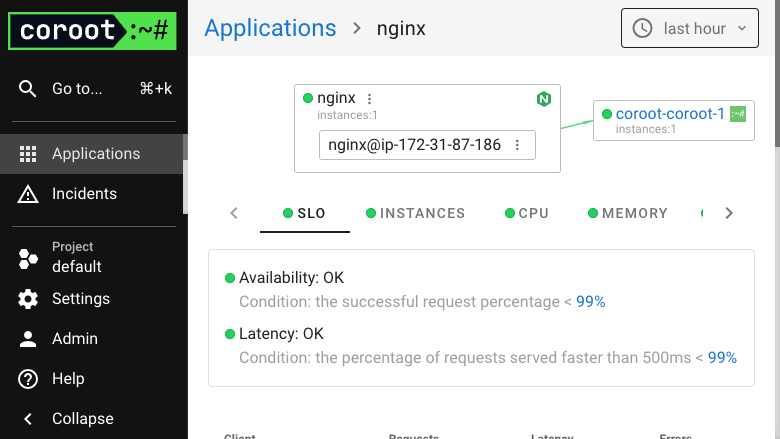Select the default Project entry

77,258
